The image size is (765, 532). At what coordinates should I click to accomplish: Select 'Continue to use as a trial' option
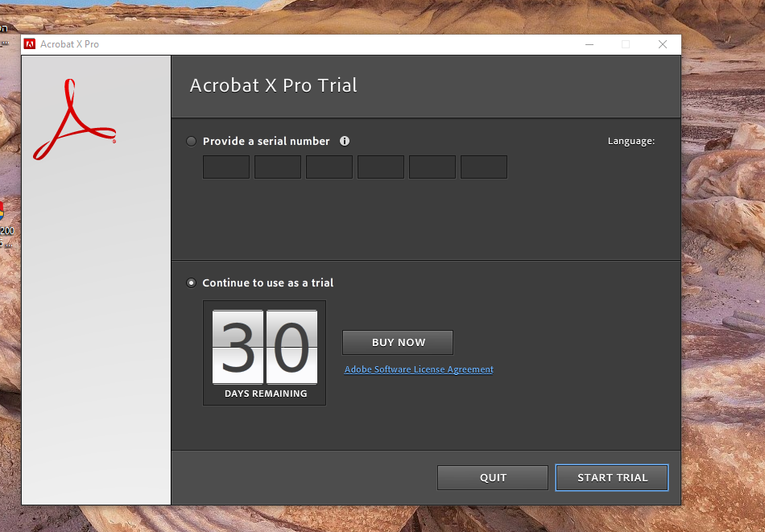pos(192,282)
